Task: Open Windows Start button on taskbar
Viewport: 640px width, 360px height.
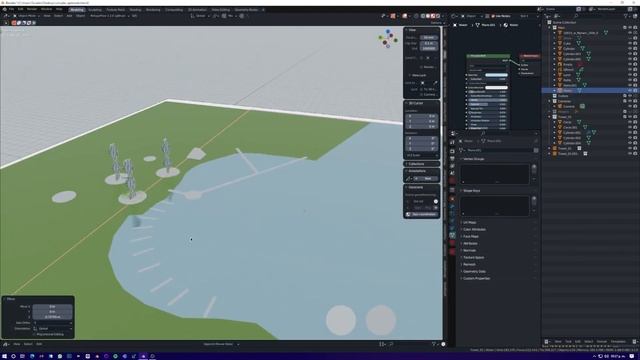Action: [x=4, y=356]
